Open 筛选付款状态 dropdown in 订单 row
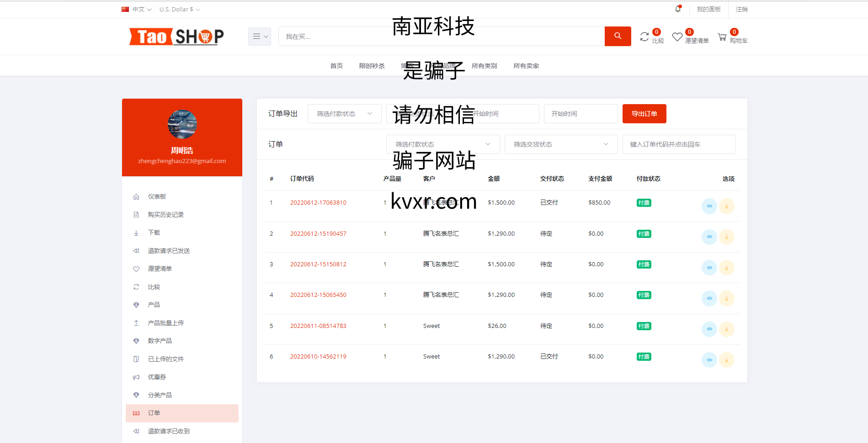This screenshot has width=868, height=443. click(x=443, y=144)
